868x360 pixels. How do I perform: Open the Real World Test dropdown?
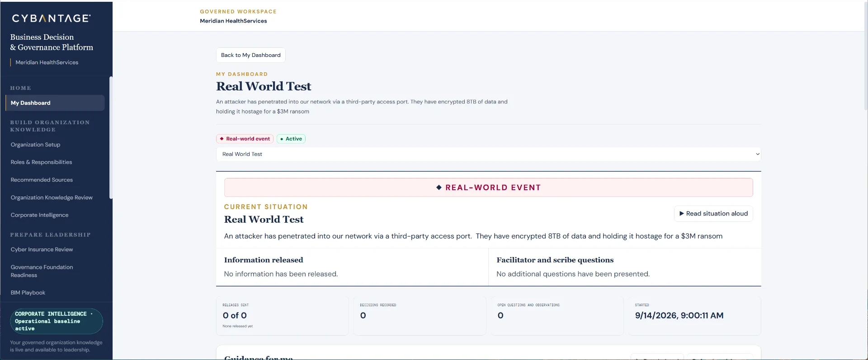(488, 154)
